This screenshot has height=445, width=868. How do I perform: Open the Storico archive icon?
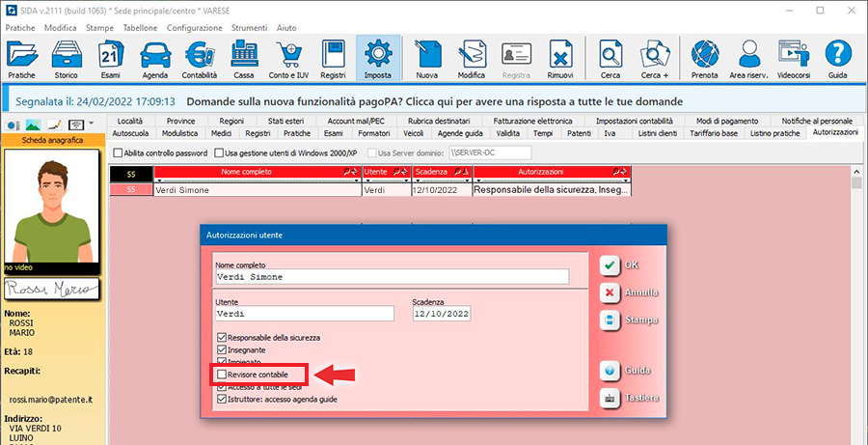click(x=66, y=59)
